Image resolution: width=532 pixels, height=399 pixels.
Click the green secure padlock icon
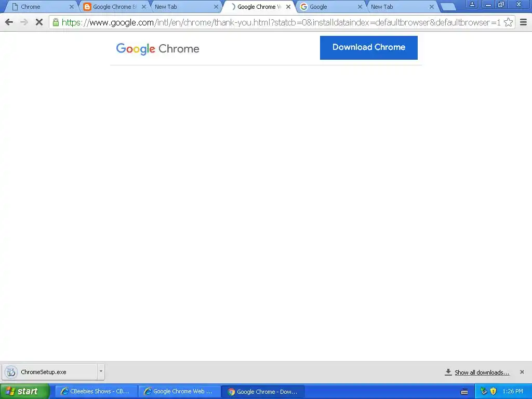point(56,22)
